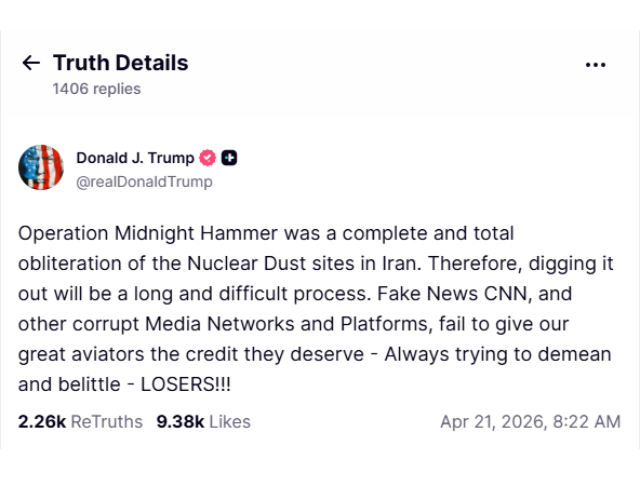Screen dimensions: 640x480
Task: Click the ReTruths label text
Action: (x=106, y=422)
